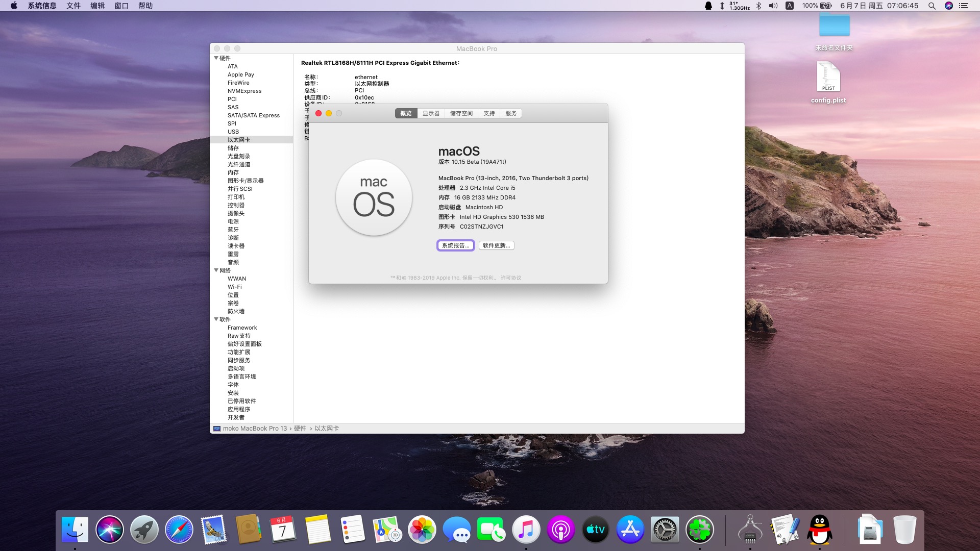The width and height of the screenshot is (980, 551).
Task: Click 软件更新 software update button
Action: tap(497, 245)
